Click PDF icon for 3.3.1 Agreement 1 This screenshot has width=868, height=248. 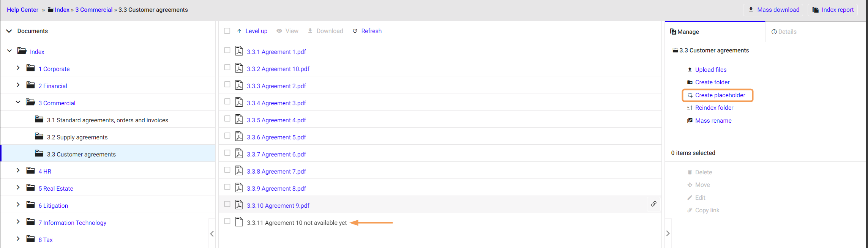click(x=239, y=51)
